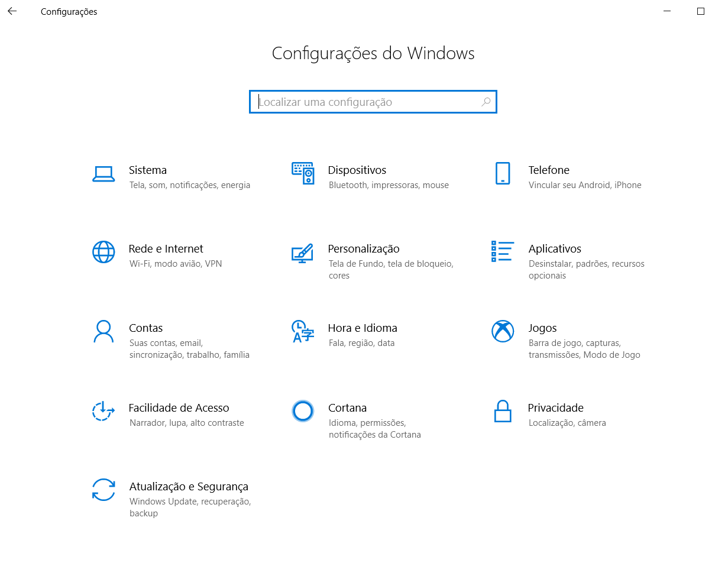Open the Privacidade settings label
Viewport: 728px width, 566px height.
(555, 407)
